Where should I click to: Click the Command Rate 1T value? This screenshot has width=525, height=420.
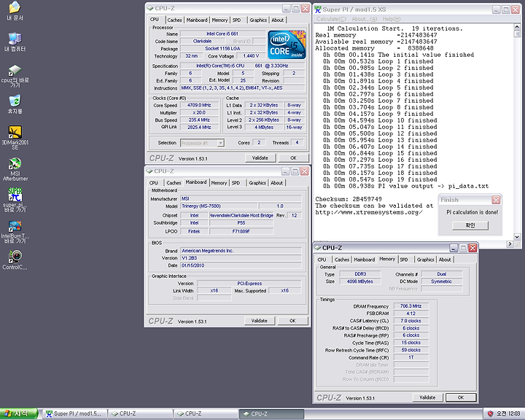pyautogui.click(x=411, y=357)
